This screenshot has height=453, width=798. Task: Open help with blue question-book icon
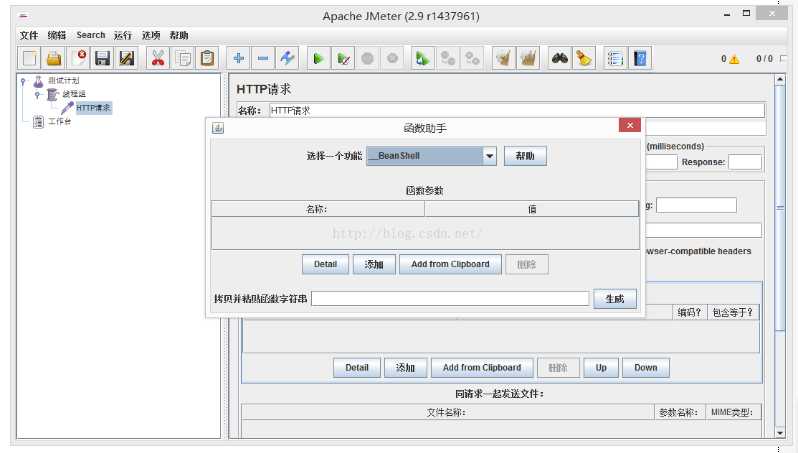(x=640, y=59)
